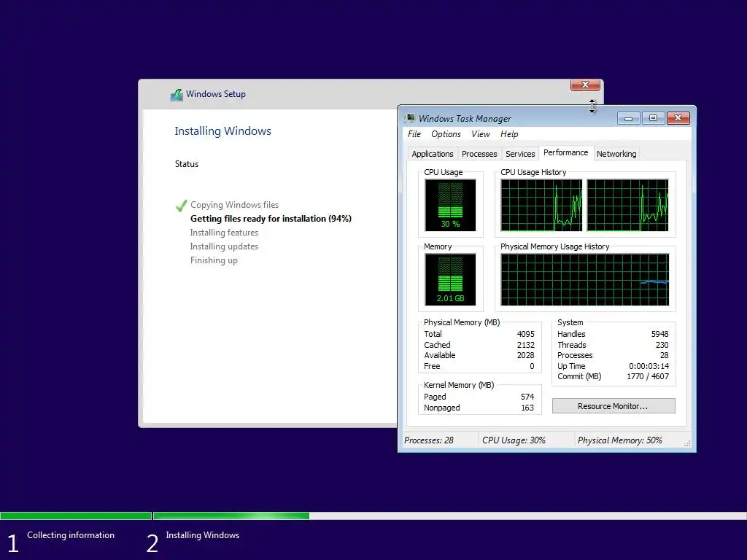This screenshot has width=747, height=560.
Task: Click the System Handles value 5948
Action: [x=659, y=334]
